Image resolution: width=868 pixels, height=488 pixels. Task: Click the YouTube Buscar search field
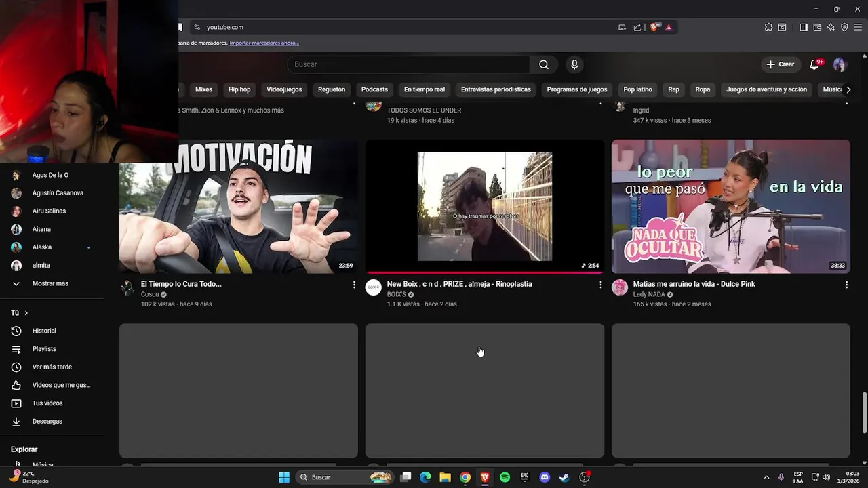pyautogui.click(x=408, y=64)
